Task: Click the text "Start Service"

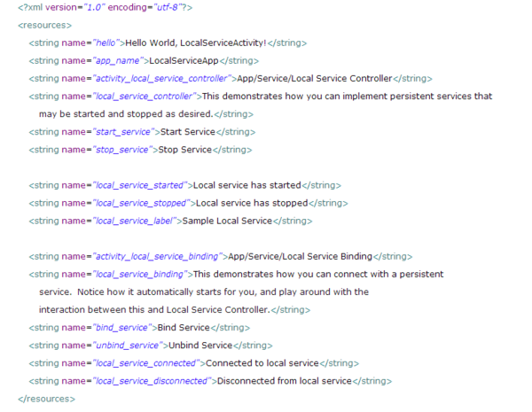Action: pyautogui.click(x=188, y=132)
